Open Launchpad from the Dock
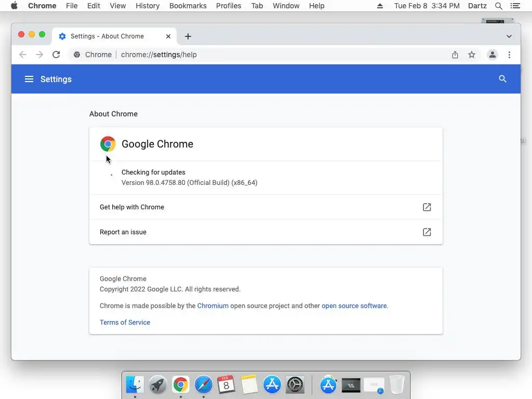The image size is (532, 399). click(158, 385)
